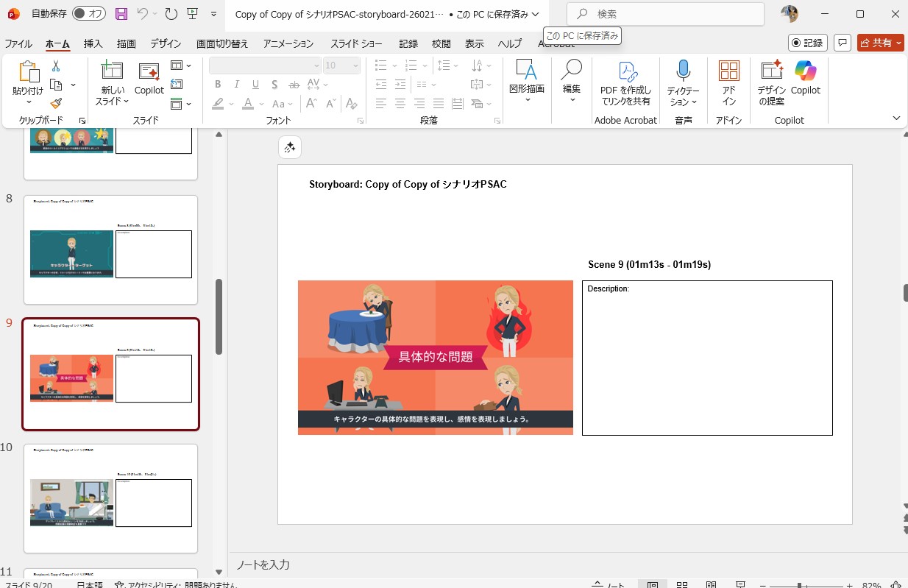The width and height of the screenshot is (908, 588).
Task: Toggle the AutoSave switch
Action: [89, 14]
